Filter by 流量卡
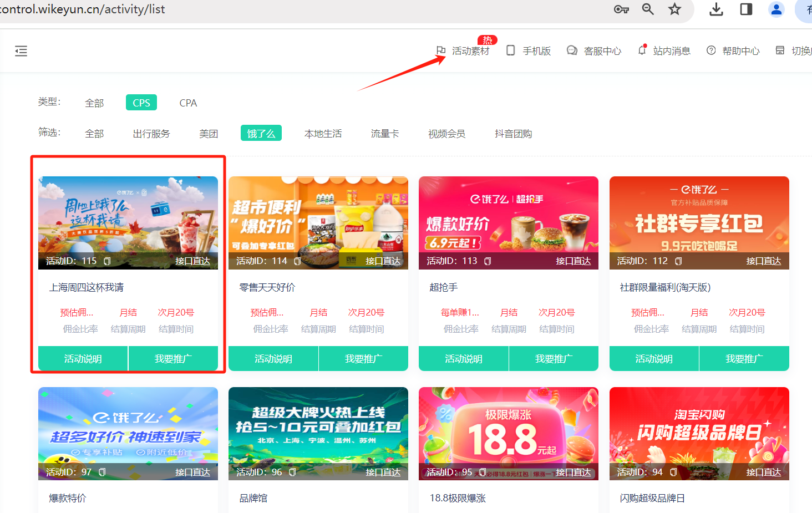 385,134
